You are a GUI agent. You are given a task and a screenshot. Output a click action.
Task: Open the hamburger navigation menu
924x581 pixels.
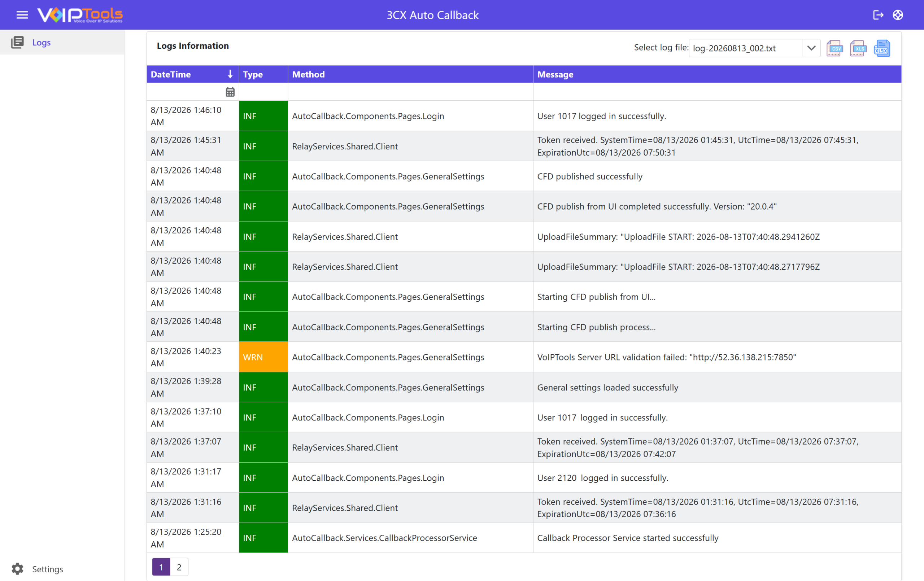pyautogui.click(x=22, y=15)
